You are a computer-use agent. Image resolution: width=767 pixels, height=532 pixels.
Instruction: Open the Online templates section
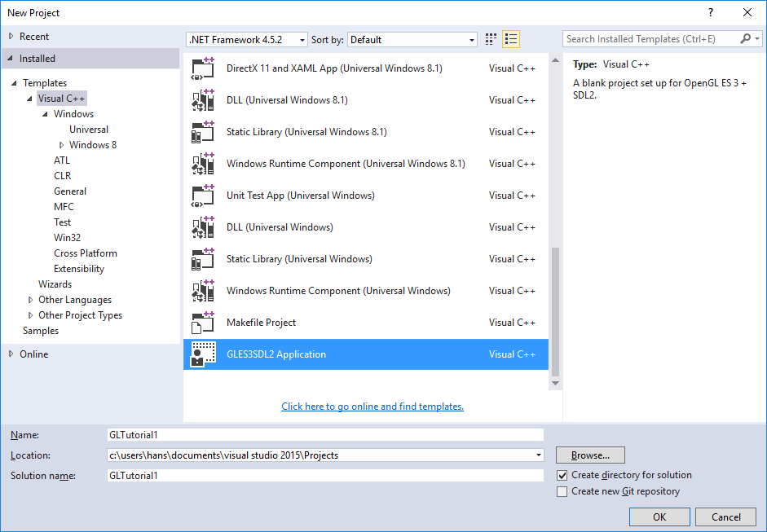coord(33,354)
